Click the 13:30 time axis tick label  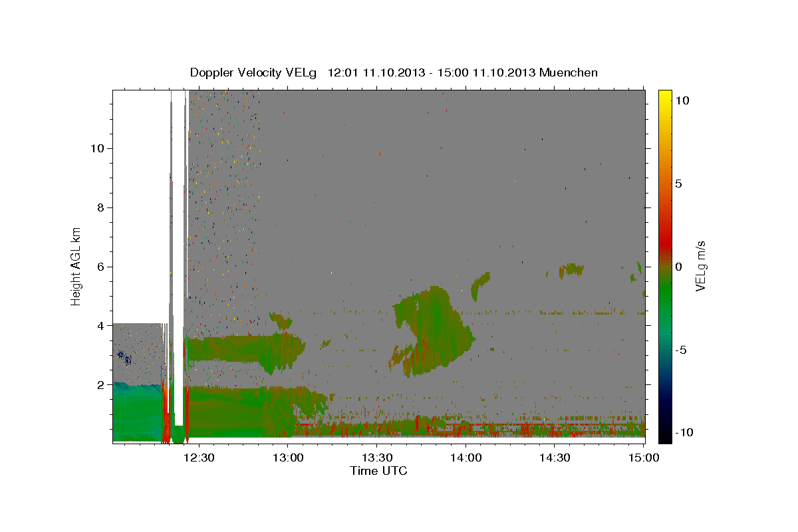pyautogui.click(x=377, y=458)
